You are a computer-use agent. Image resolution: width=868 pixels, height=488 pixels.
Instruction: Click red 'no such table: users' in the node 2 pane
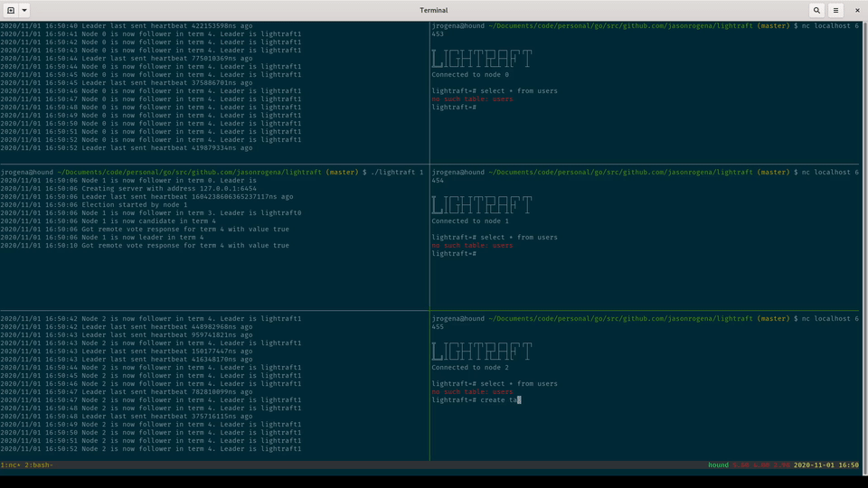pyautogui.click(x=472, y=391)
